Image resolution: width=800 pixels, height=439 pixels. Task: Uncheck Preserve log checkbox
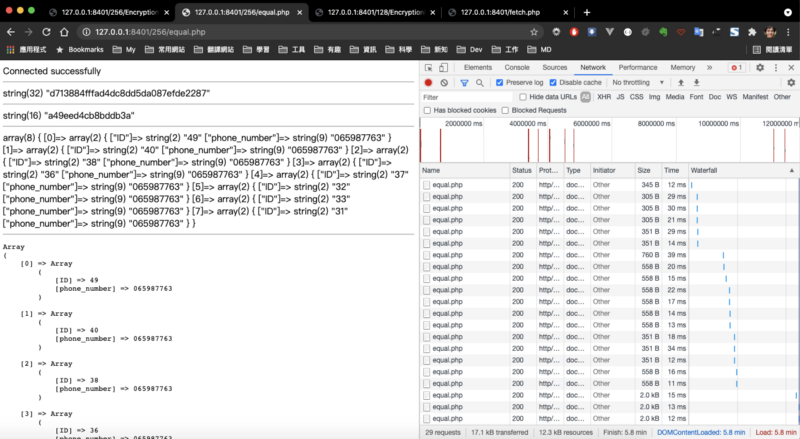(x=499, y=83)
